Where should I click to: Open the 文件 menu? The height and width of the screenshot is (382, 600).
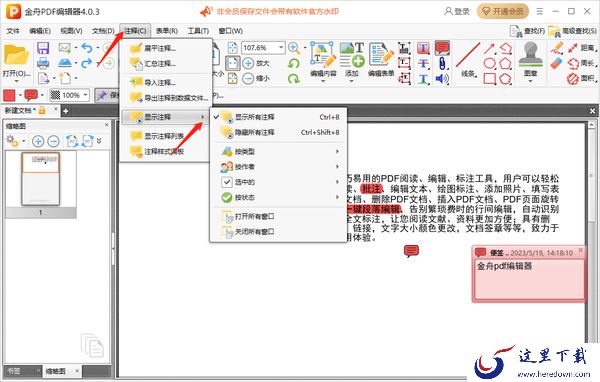pyautogui.click(x=13, y=31)
